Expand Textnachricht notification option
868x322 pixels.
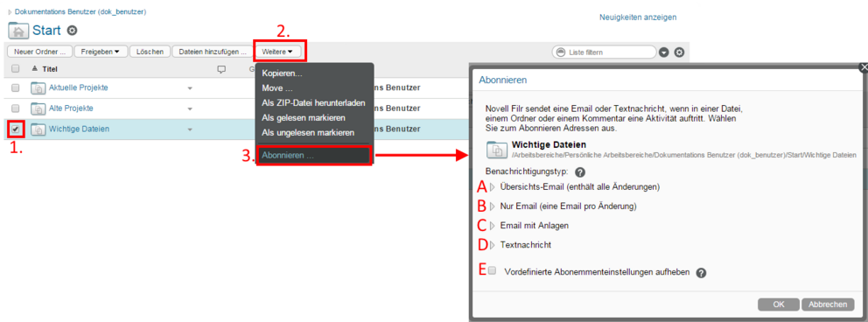[492, 244]
